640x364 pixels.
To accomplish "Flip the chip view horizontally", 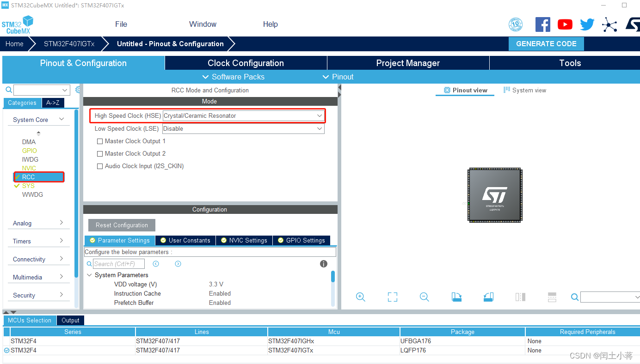I will tap(520, 297).
